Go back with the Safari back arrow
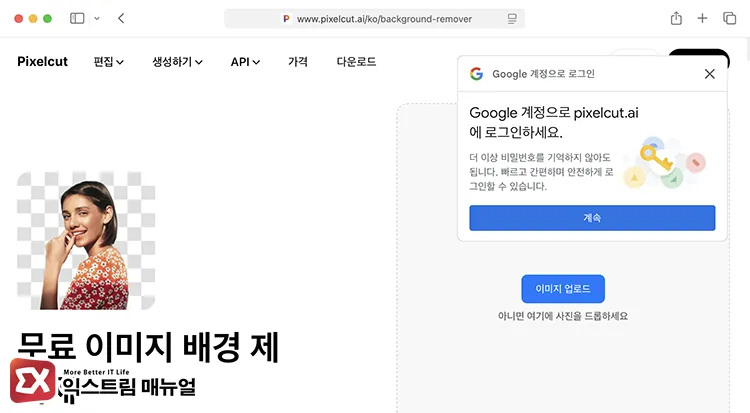The image size is (750, 413). pos(121,18)
